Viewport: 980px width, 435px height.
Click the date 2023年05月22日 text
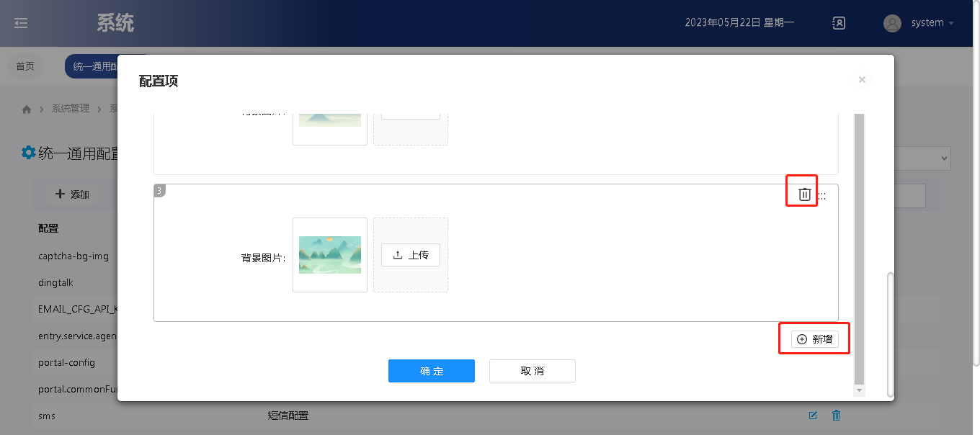[723, 23]
